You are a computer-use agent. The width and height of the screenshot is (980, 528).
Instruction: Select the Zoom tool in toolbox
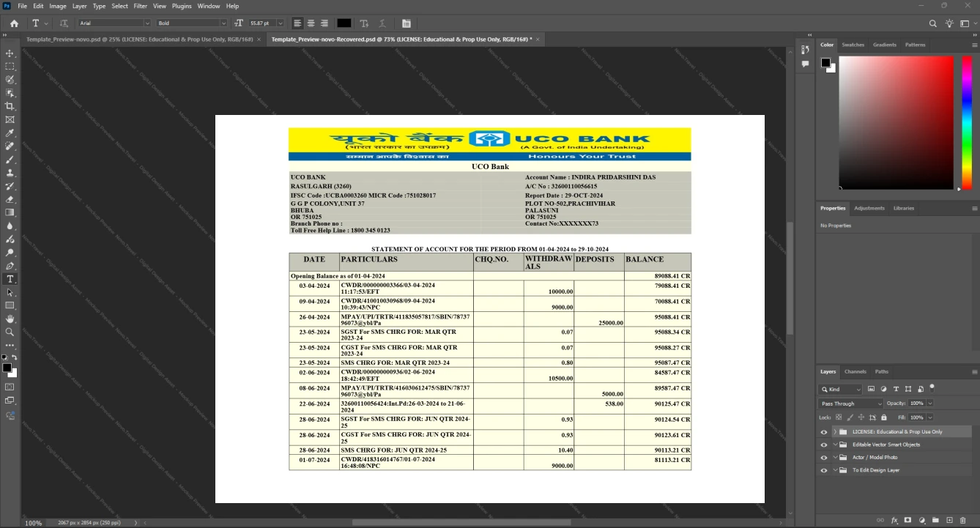pos(10,332)
